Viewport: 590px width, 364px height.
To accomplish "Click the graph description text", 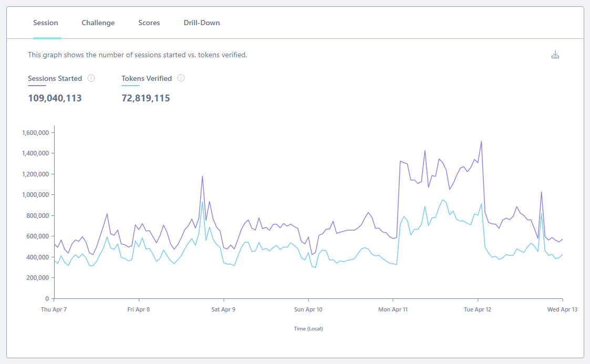I will (x=137, y=55).
